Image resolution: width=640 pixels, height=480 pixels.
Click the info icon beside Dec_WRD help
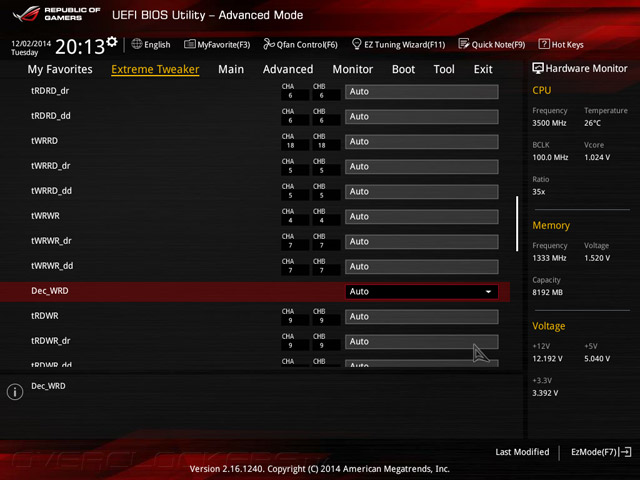point(15,392)
